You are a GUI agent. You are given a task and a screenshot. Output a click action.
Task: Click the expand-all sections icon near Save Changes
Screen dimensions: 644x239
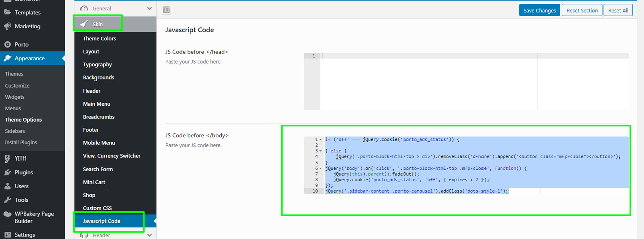pos(167,10)
